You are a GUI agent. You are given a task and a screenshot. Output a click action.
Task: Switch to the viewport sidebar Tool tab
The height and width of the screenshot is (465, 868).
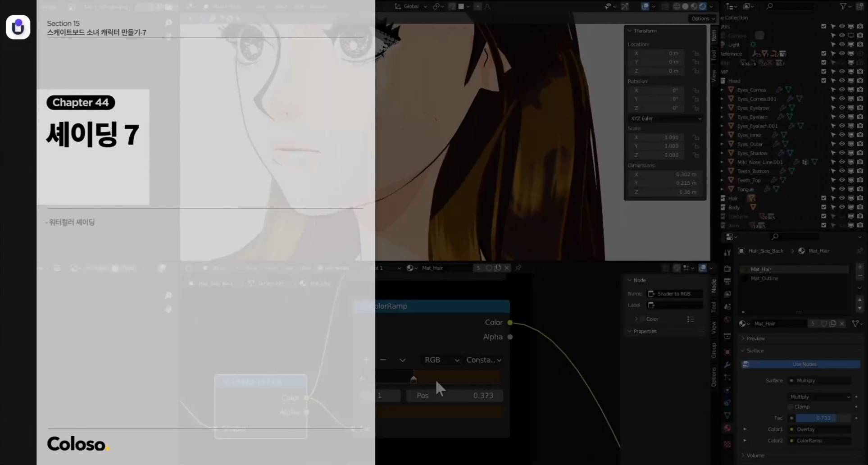(x=713, y=55)
